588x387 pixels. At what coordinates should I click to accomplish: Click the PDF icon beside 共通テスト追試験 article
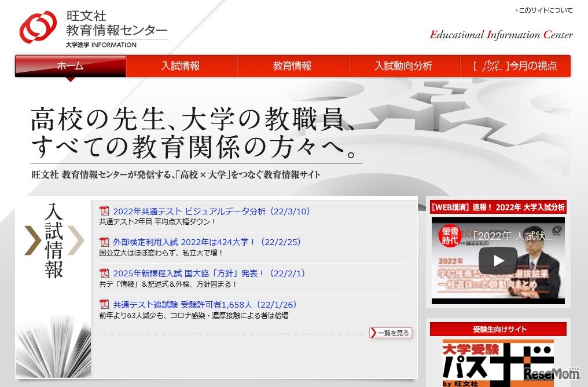pyautogui.click(x=104, y=304)
